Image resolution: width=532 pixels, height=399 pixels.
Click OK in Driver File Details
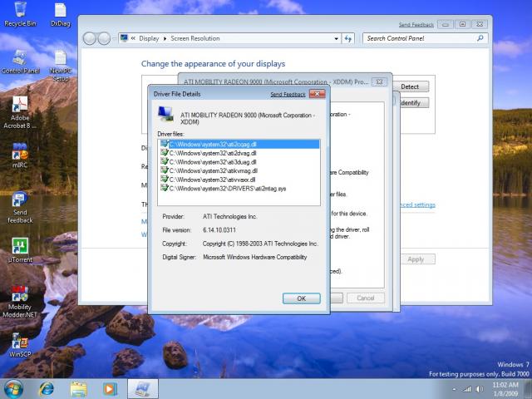301,298
